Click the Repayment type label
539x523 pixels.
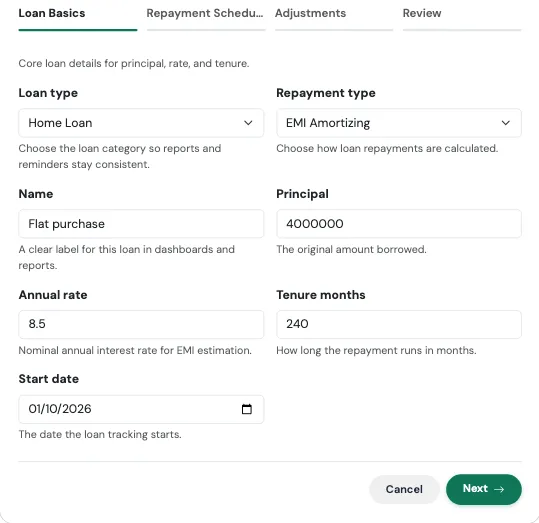tap(326, 93)
